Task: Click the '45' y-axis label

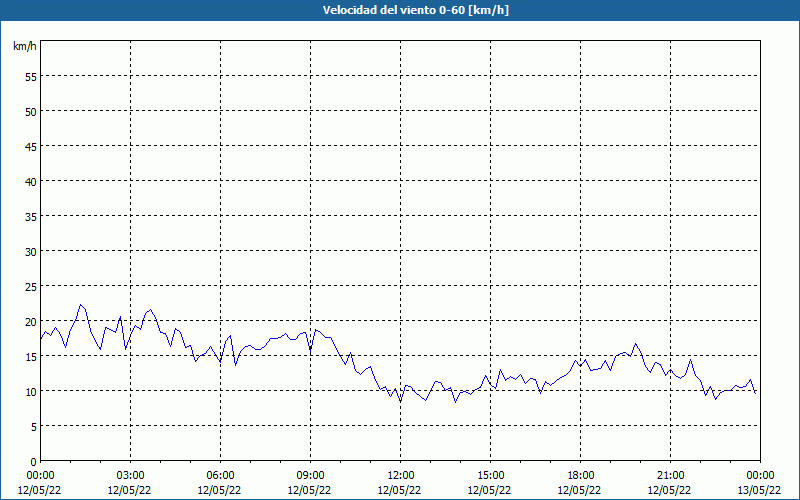Action: [x=31, y=146]
